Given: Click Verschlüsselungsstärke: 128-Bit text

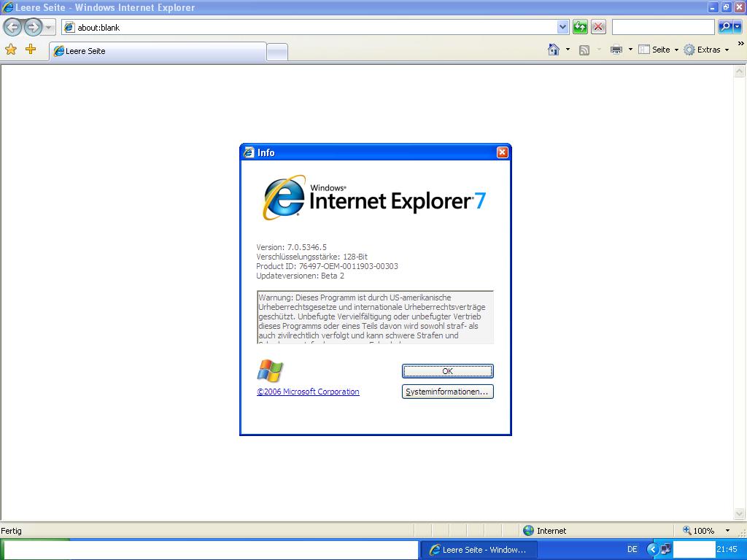Looking at the screenshot, I should (x=311, y=257).
